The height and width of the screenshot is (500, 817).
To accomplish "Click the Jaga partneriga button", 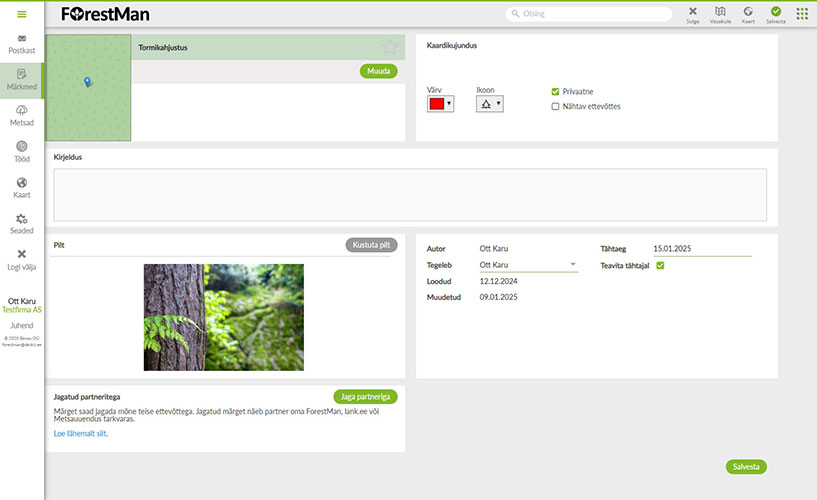I will click(364, 397).
